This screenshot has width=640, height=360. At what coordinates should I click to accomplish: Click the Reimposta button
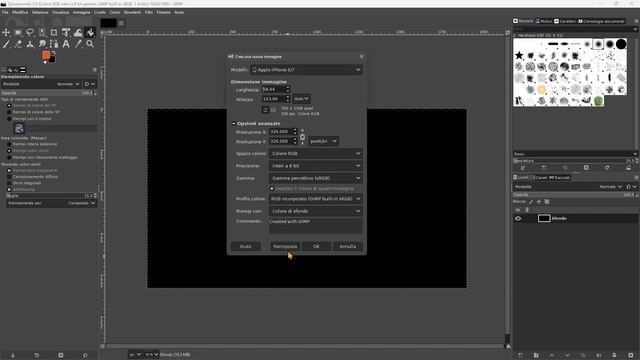pos(285,247)
